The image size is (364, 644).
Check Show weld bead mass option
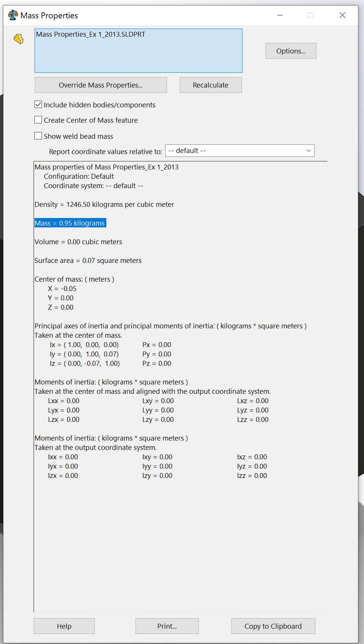pos(38,136)
